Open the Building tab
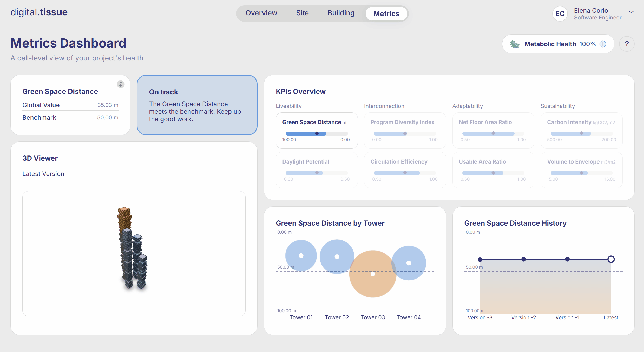 pos(341,13)
